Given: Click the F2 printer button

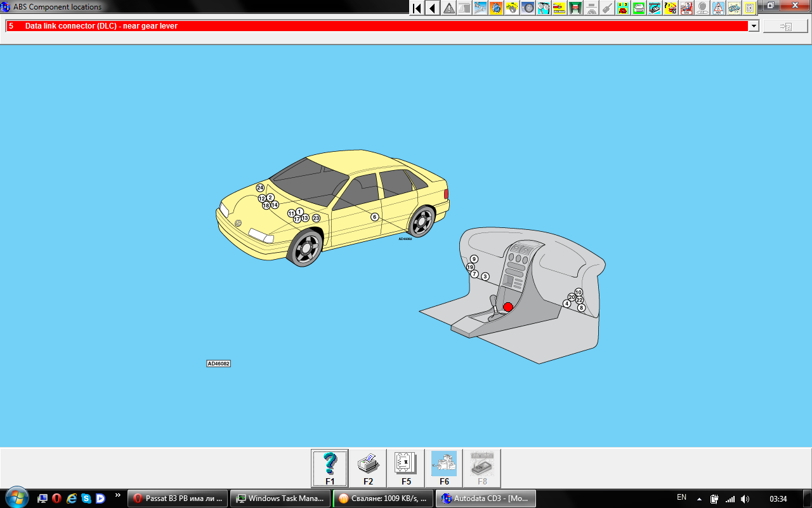Looking at the screenshot, I should point(368,468).
